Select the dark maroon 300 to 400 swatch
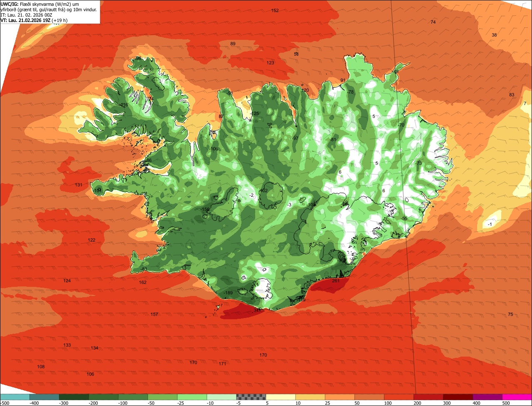532x406 pixels. pyautogui.click(x=457, y=397)
